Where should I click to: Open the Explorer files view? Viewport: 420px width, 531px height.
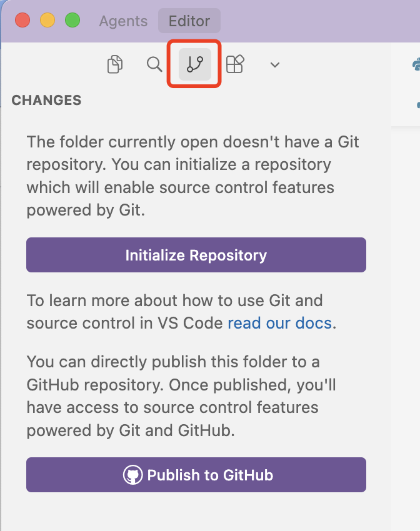click(x=114, y=64)
